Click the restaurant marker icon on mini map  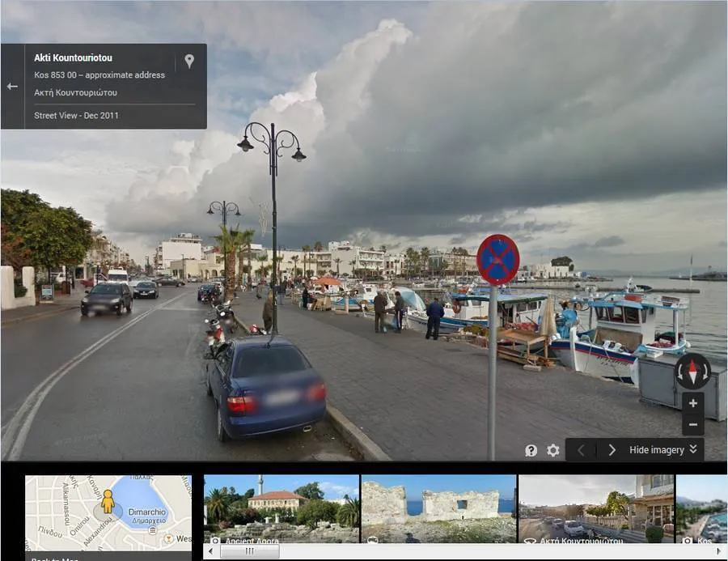coord(169,538)
